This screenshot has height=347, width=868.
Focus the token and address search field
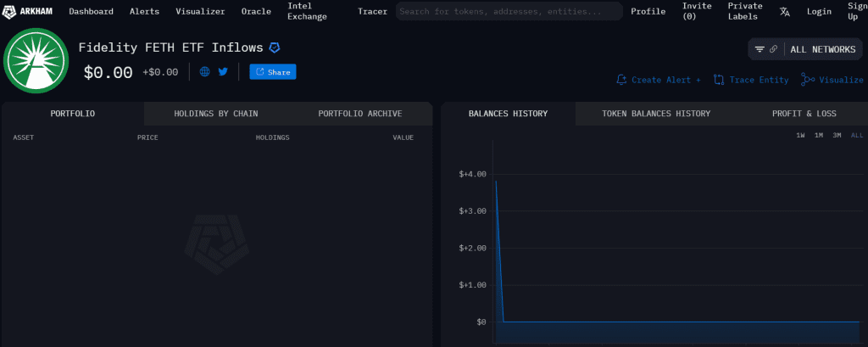click(x=509, y=11)
